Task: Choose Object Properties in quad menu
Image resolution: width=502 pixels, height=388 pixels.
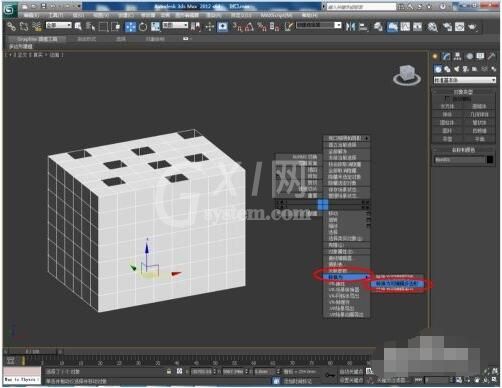Action: point(347,252)
